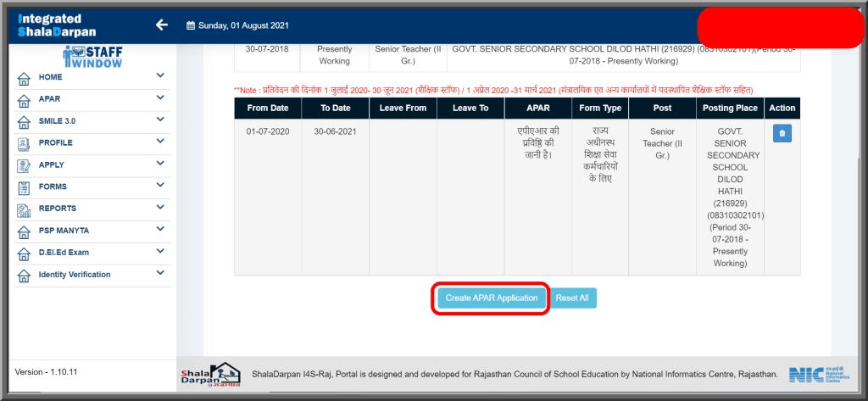Click the Leave From column header
The width and height of the screenshot is (868, 401).
pyautogui.click(x=403, y=109)
